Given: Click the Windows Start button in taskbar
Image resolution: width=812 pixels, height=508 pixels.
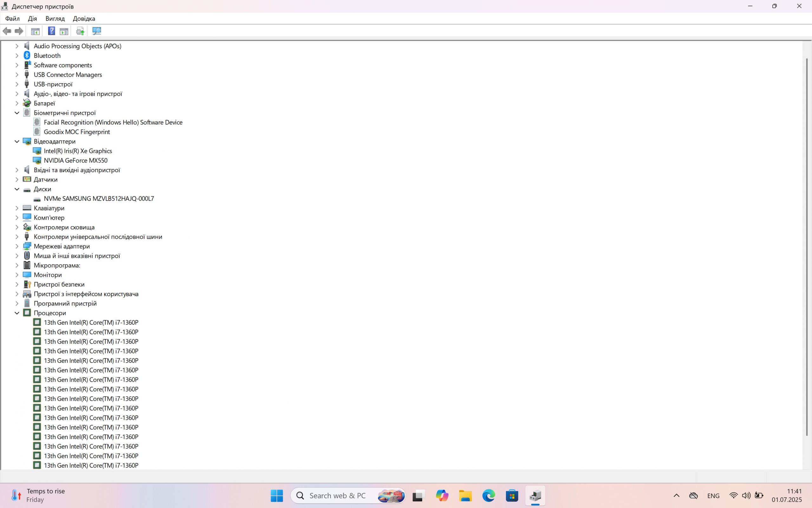Looking at the screenshot, I should coord(277,496).
